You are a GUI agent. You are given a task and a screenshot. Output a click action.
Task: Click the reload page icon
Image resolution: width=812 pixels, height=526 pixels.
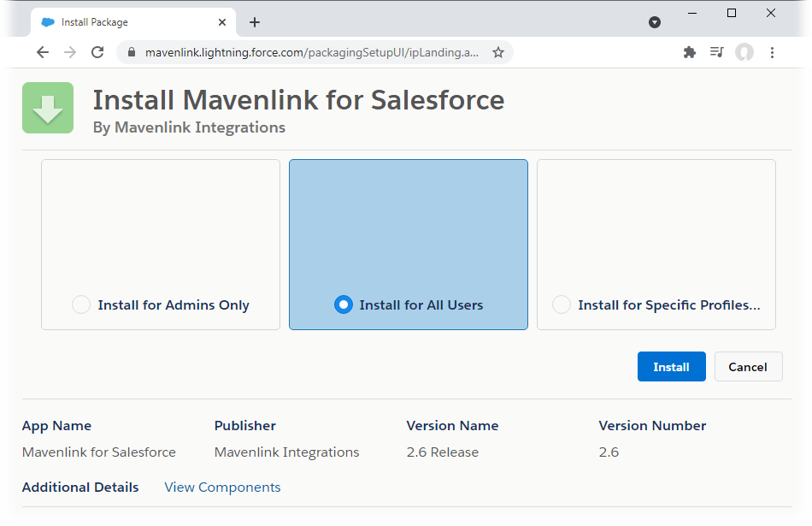tap(96, 52)
